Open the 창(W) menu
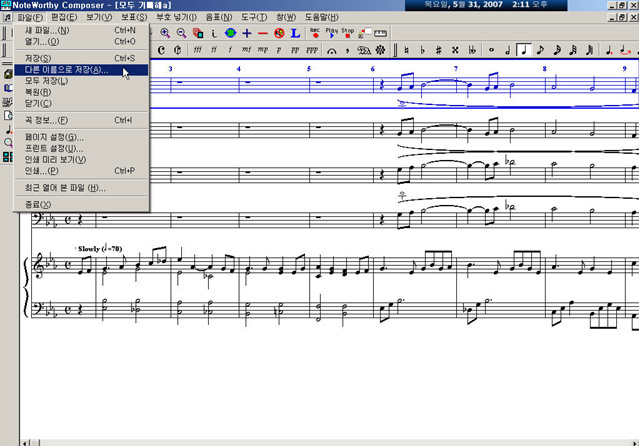639x446 pixels. [x=286, y=18]
